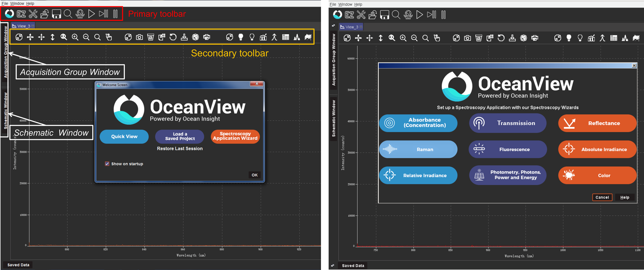This screenshot has height=270, width=644.
Task: Click the single step icon, left window
Action: tap(103, 14)
